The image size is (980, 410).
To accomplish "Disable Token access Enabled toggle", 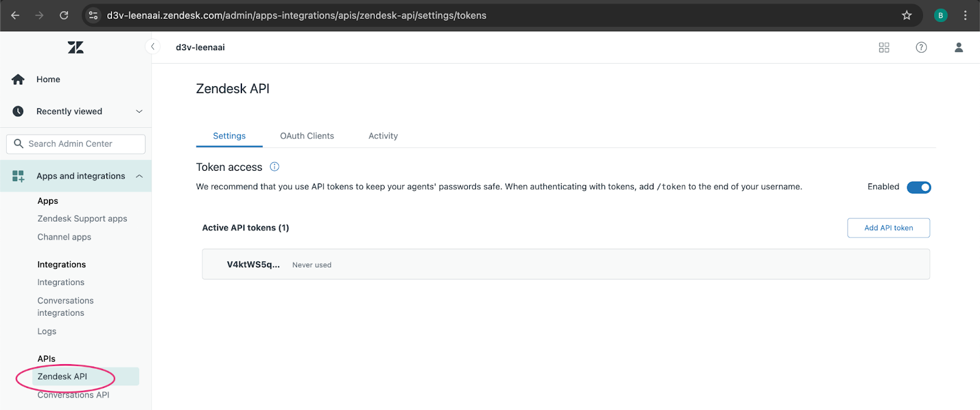I will (x=919, y=187).
